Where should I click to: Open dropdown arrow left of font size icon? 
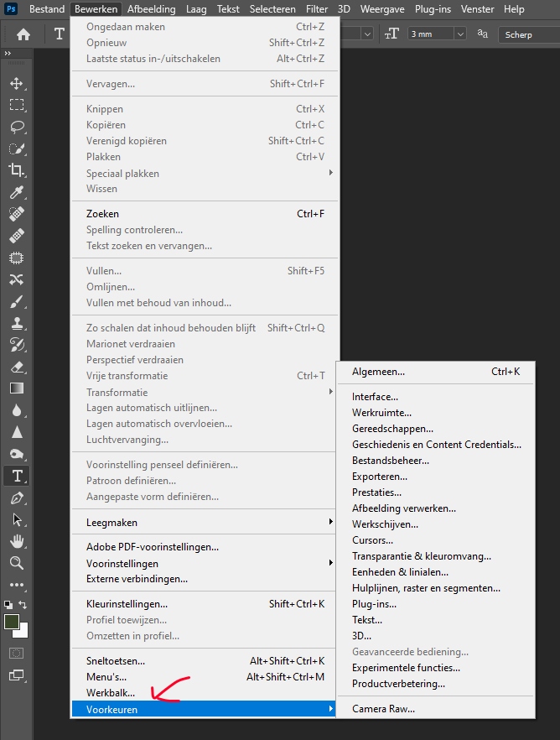pyautogui.click(x=367, y=34)
